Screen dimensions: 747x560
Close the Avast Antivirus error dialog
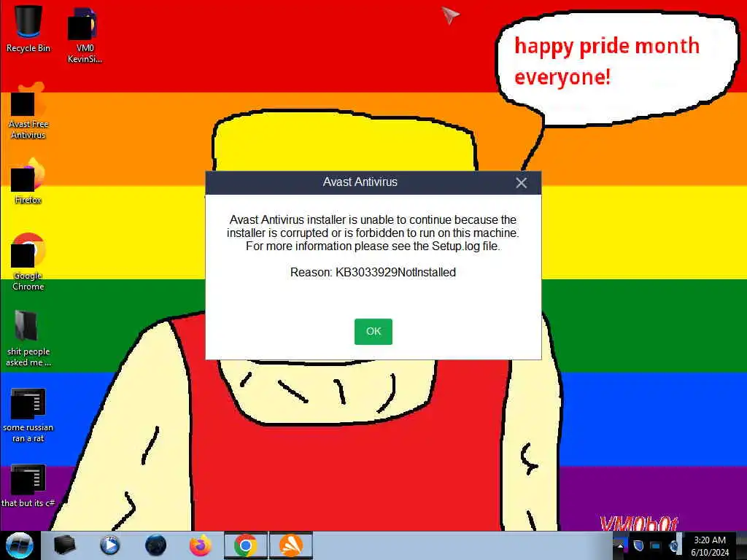[x=521, y=183]
